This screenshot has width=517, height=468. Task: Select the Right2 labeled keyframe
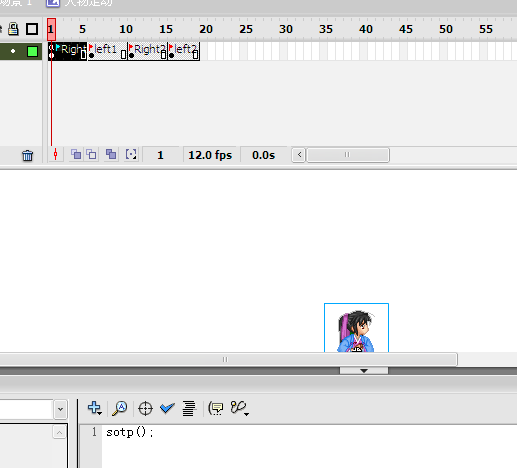click(x=147, y=51)
